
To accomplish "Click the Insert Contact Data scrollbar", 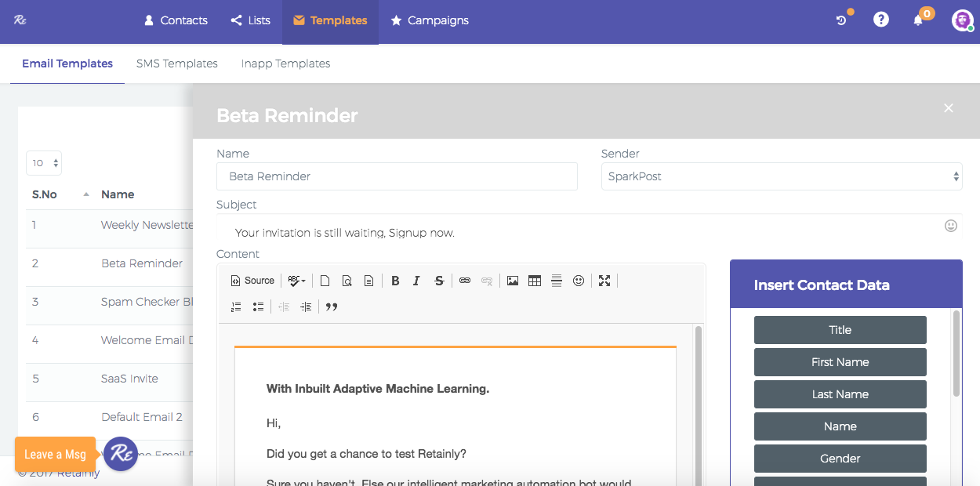I will click(x=956, y=353).
